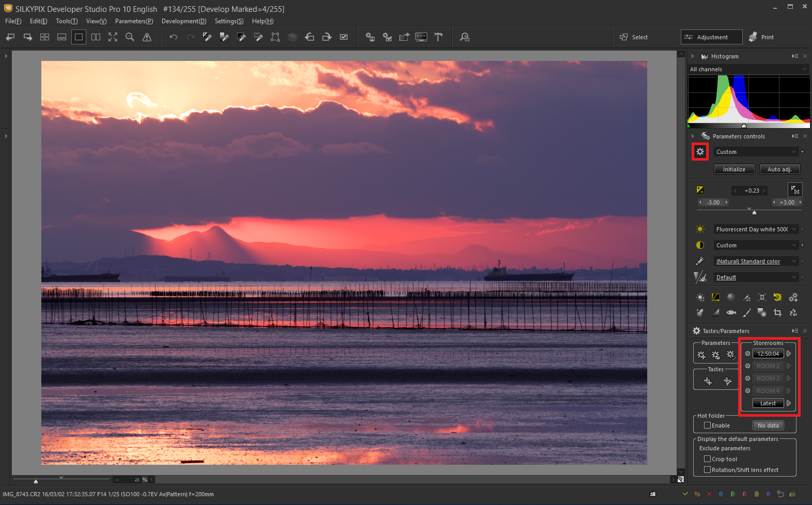Click the color tube icon
The height and width of the screenshot is (505, 812).
(700, 261)
